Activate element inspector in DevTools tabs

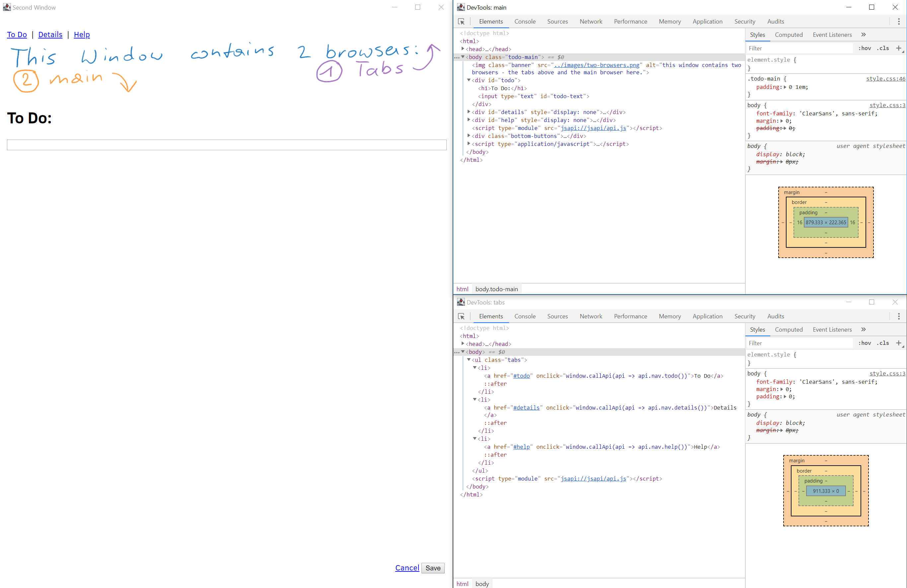tap(461, 316)
